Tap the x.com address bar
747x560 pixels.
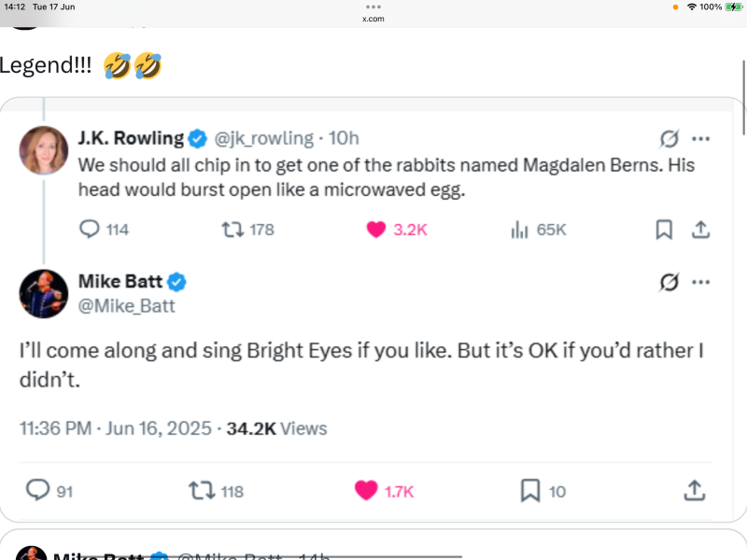pos(373,19)
